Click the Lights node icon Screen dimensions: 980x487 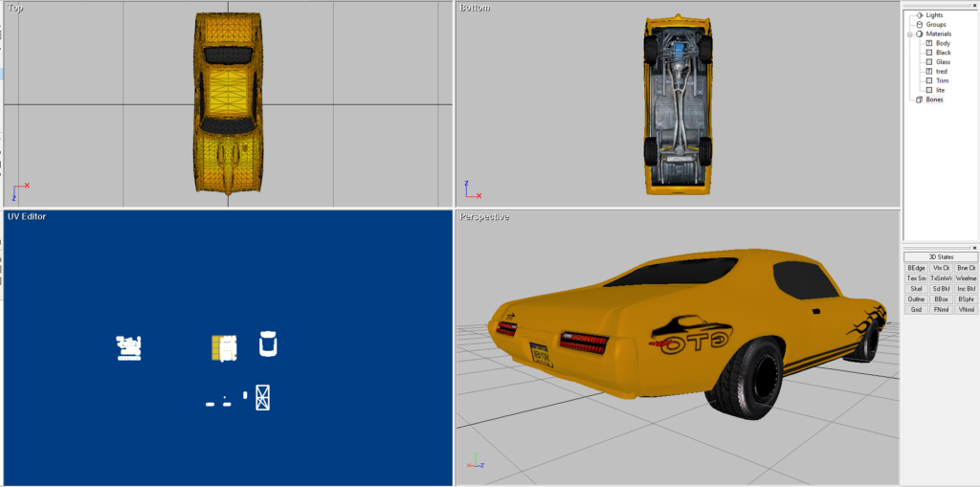click(x=920, y=15)
